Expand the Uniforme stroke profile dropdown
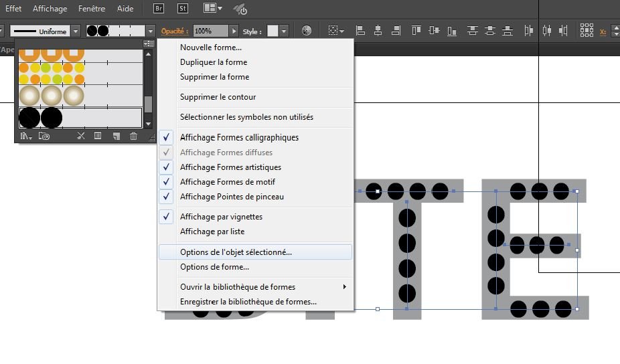This screenshot has height=364, width=620. (x=76, y=31)
